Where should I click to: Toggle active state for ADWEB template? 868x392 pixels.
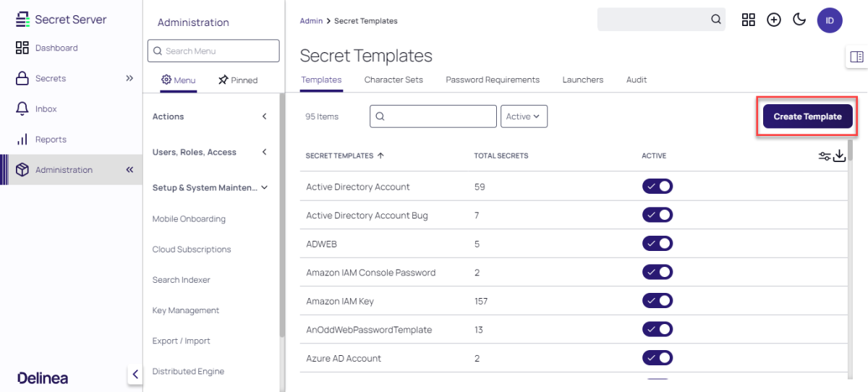pyautogui.click(x=658, y=244)
